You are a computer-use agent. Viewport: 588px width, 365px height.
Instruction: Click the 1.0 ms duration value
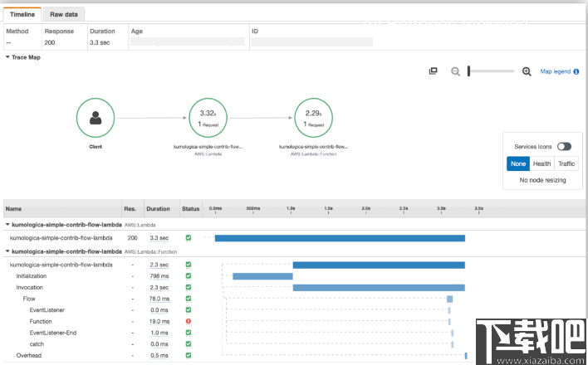(159, 333)
